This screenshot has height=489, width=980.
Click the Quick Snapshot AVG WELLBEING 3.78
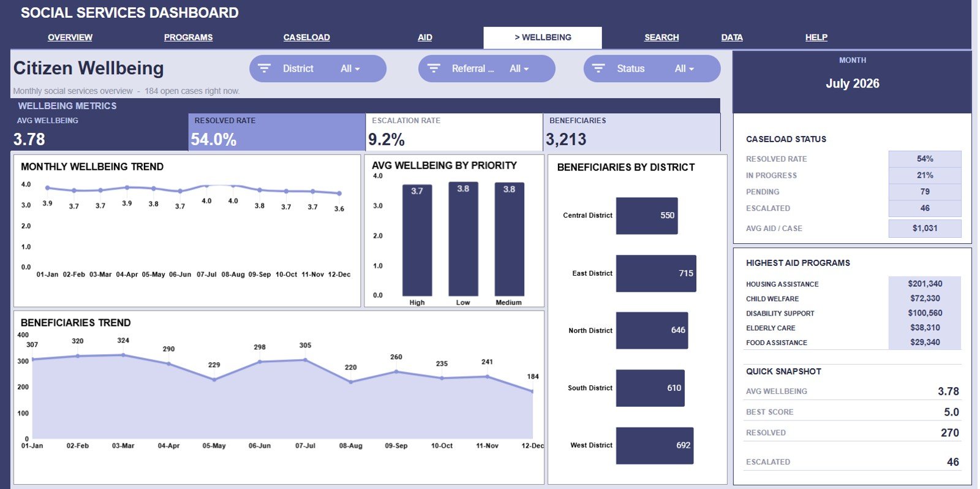(x=948, y=392)
